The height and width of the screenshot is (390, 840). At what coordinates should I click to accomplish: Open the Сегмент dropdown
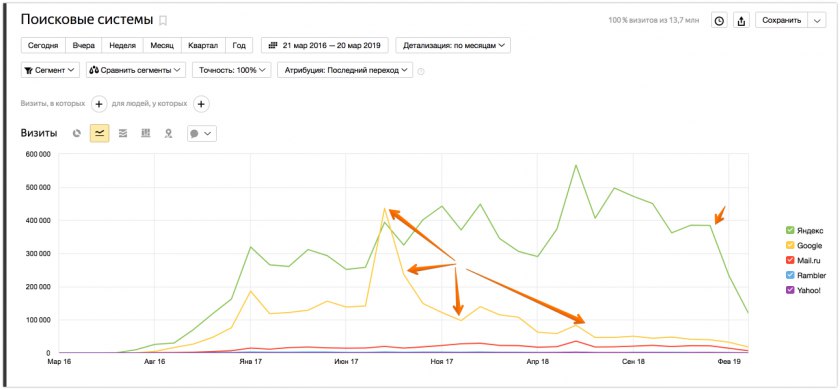tap(50, 70)
